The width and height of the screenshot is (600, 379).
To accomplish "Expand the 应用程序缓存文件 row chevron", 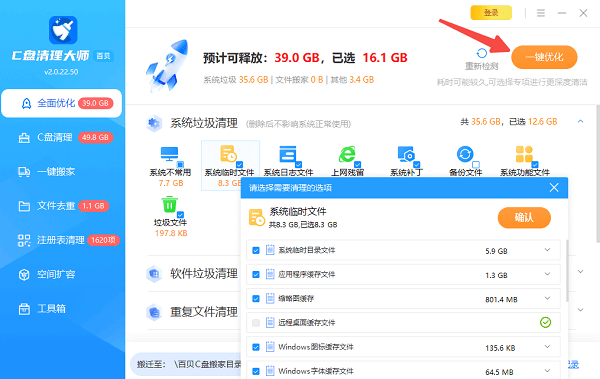I will point(547,274).
